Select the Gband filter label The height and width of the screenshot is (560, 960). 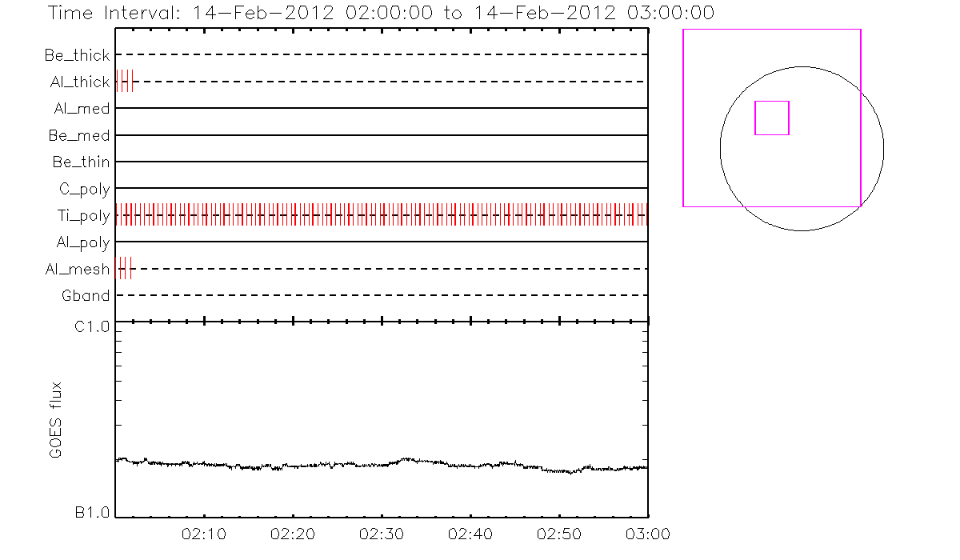(86, 296)
